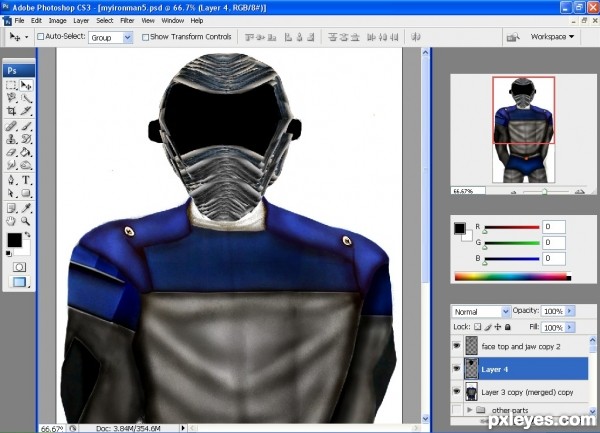The width and height of the screenshot is (600, 433).
Task: Show the 'other parts' group visibility box
Action: pos(457,410)
